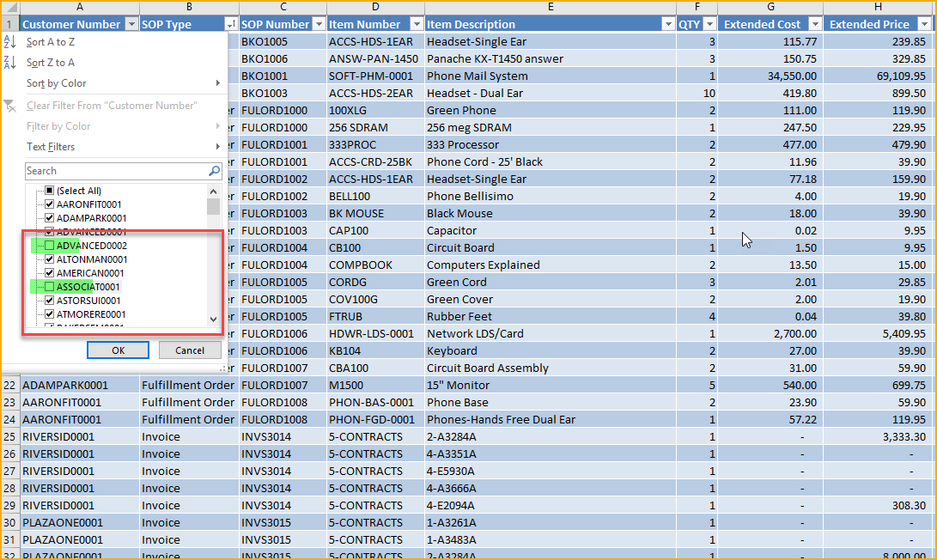Open the Customer Number filter dropdown
Screen dimensions: 937x560
(x=131, y=25)
